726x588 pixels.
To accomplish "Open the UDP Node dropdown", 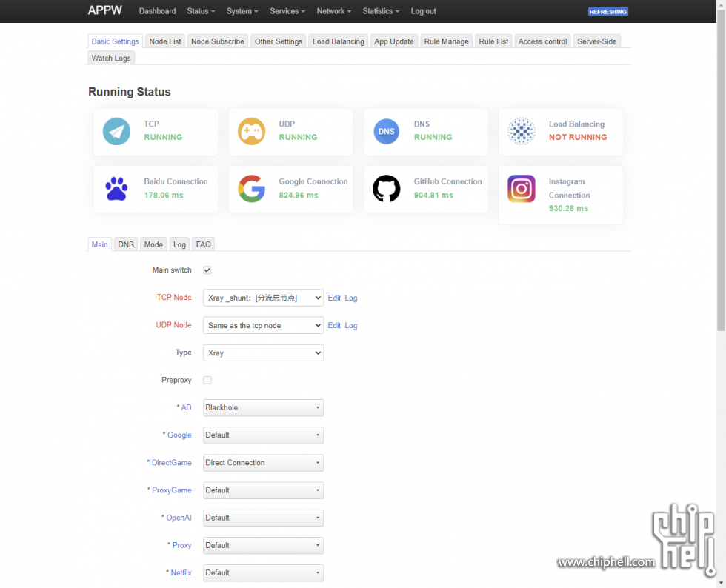I will [264, 326].
